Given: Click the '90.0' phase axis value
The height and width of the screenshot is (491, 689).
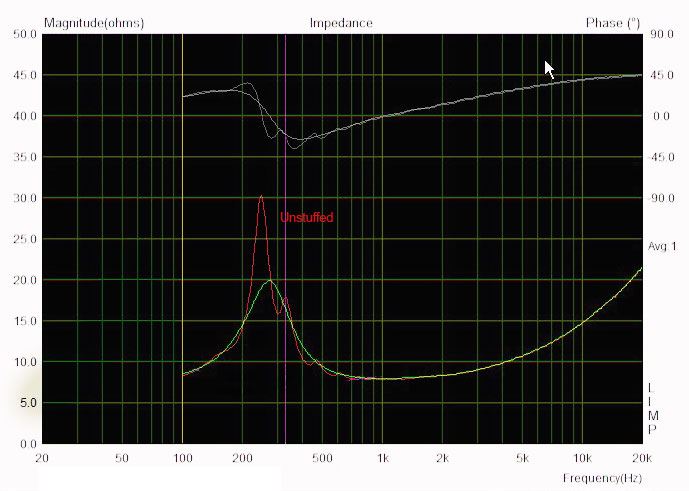Looking at the screenshot, I should [x=662, y=34].
